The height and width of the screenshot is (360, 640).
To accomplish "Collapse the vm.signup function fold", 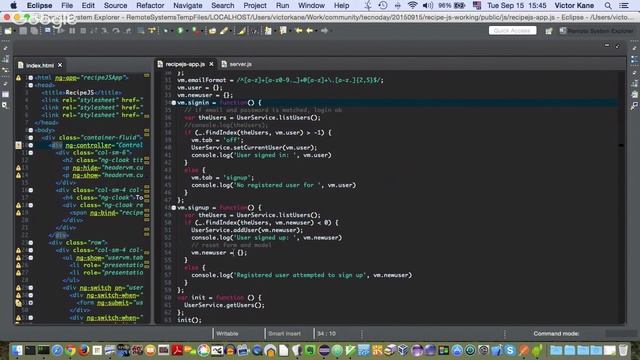I will pyautogui.click(x=173, y=208).
